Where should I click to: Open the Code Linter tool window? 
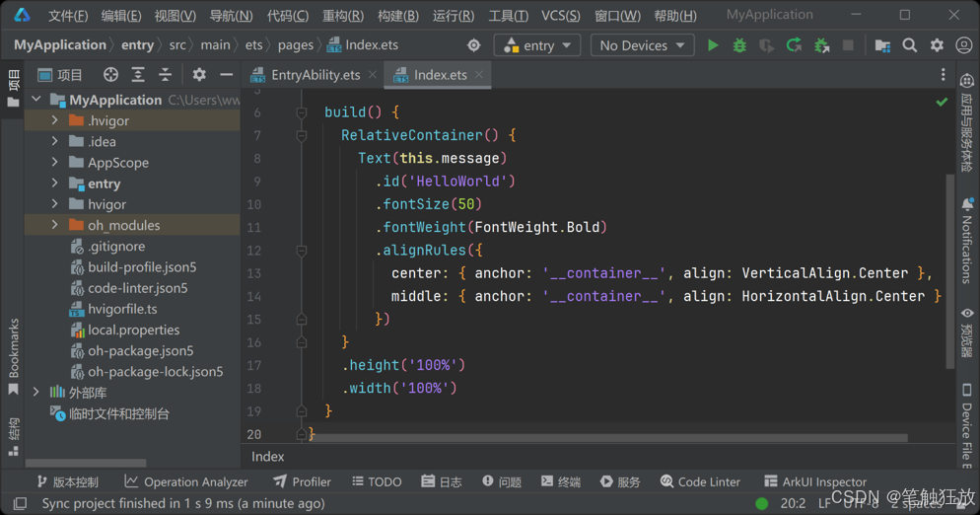click(x=700, y=481)
